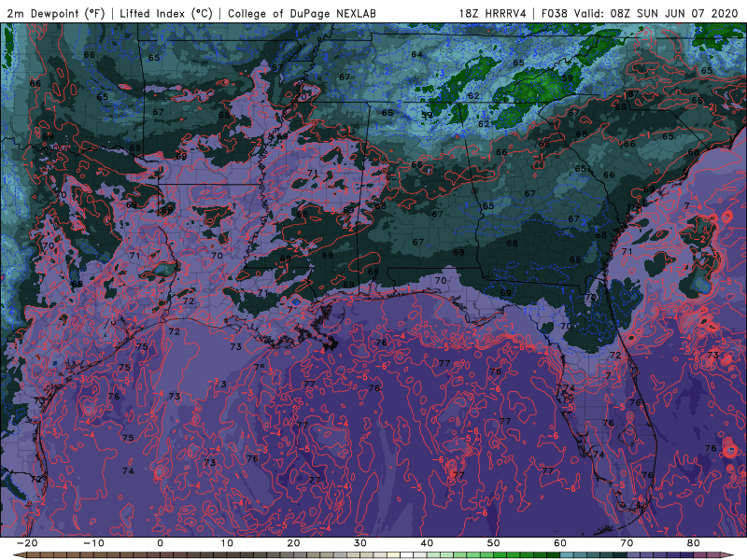Click the 60 tick label on the color scale
Viewport: 747px width, 560px height.
tap(560, 543)
